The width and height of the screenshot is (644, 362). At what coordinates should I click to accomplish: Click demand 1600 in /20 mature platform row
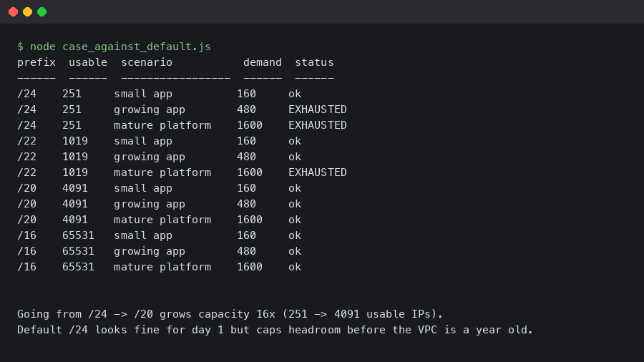[x=250, y=220]
